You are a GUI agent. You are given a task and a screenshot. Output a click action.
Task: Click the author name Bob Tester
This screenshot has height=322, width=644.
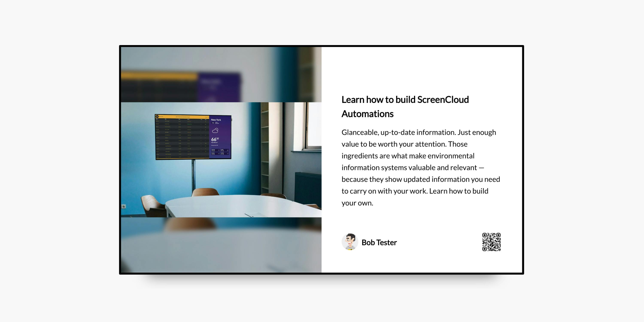click(379, 243)
